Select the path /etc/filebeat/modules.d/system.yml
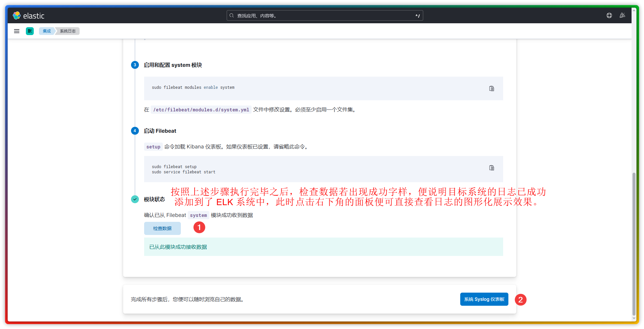 [201, 110]
